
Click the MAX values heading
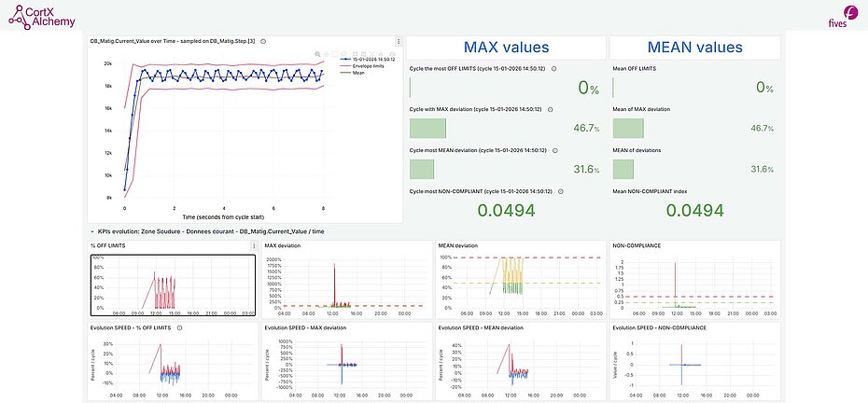[506, 48]
